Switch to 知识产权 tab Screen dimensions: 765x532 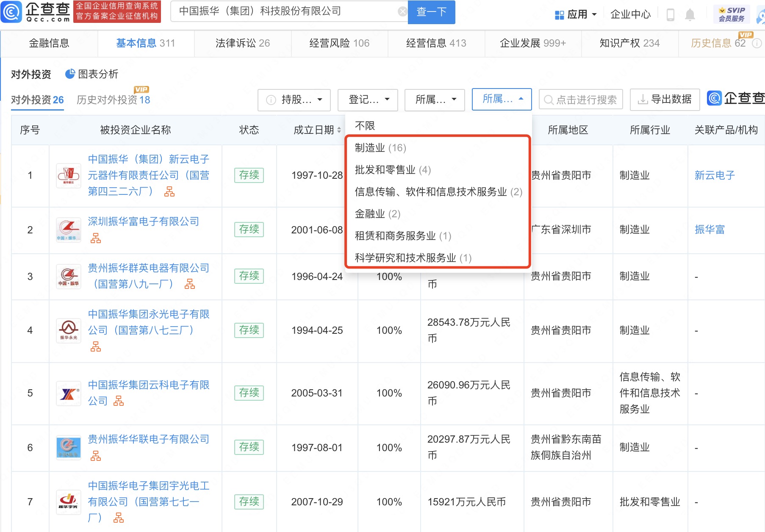[x=629, y=43]
